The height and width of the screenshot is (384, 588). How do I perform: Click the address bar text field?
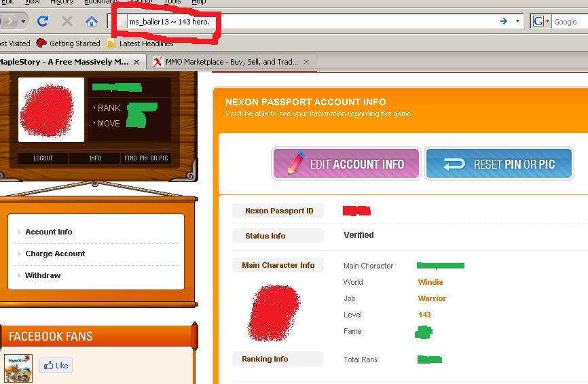311,22
